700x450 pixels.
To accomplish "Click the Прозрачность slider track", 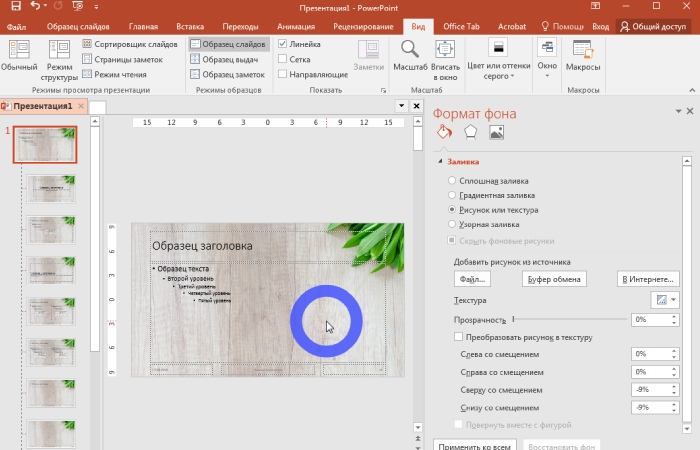I will pyautogui.click(x=570, y=319).
